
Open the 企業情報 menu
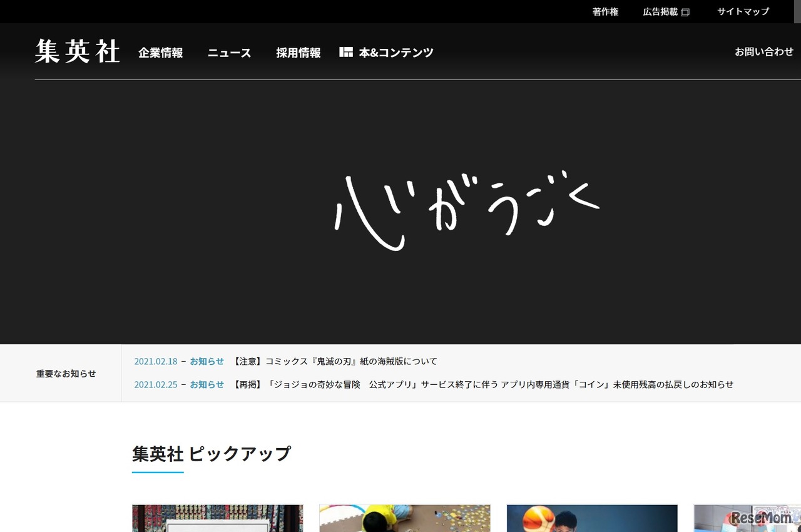pos(160,53)
